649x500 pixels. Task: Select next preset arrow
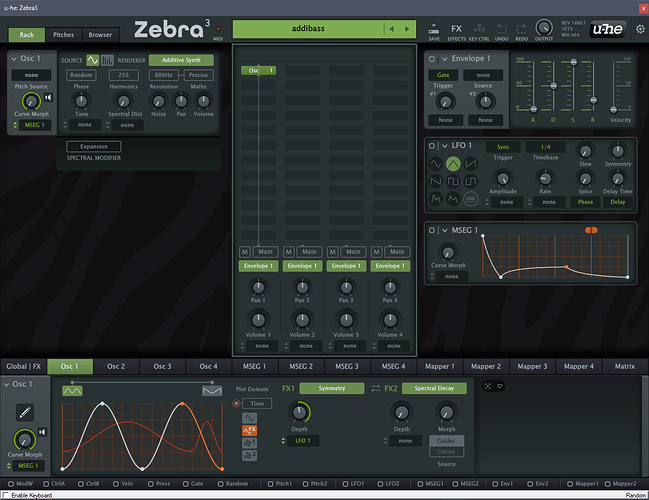click(407, 29)
